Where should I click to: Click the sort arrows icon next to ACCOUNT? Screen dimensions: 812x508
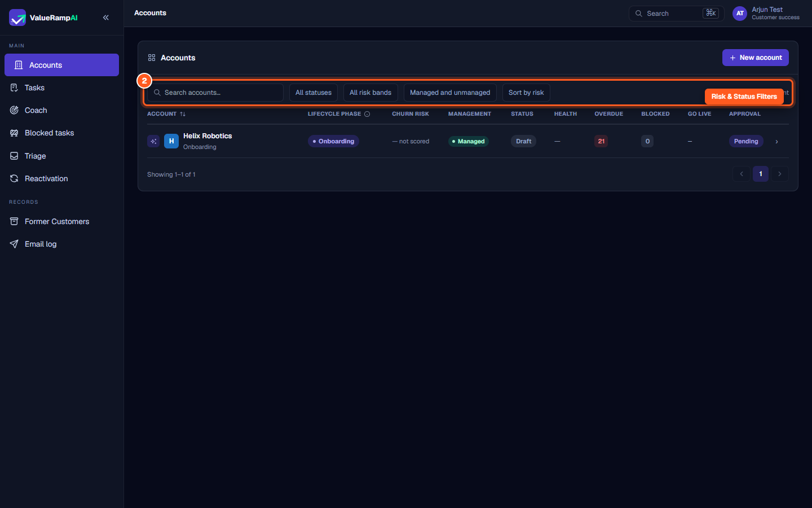pyautogui.click(x=183, y=114)
